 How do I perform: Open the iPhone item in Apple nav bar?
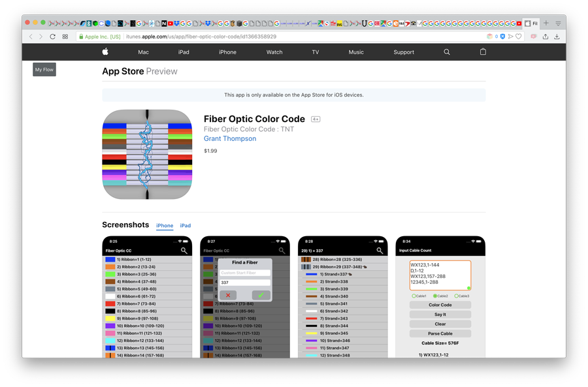pos(227,52)
